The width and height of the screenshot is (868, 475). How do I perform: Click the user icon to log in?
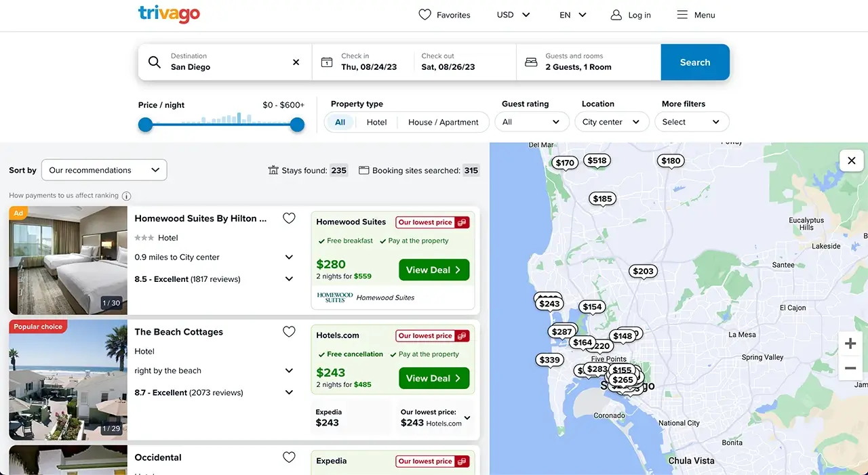pos(616,15)
